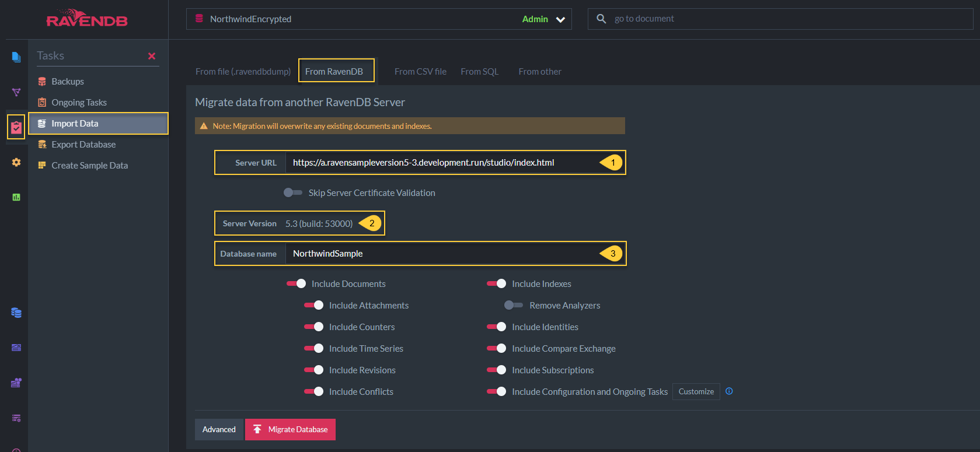980x452 pixels.
Task: Toggle Include Attachments switch
Action: pyautogui.click(x=314, y=305)
